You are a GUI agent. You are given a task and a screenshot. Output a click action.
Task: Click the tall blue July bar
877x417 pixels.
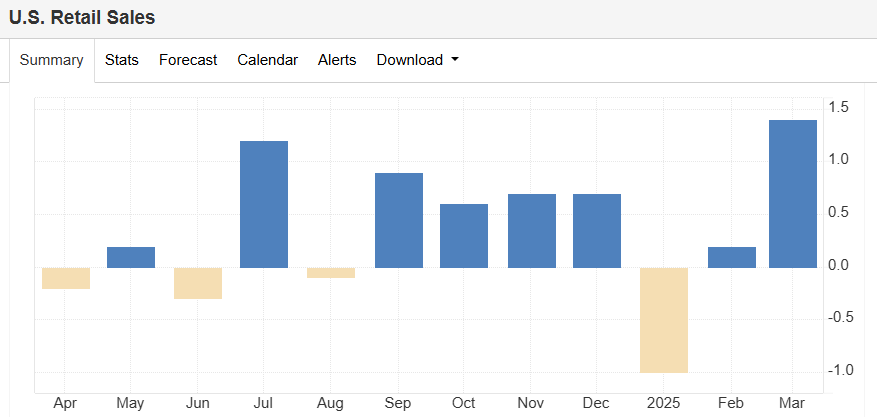tap(264, 204)
